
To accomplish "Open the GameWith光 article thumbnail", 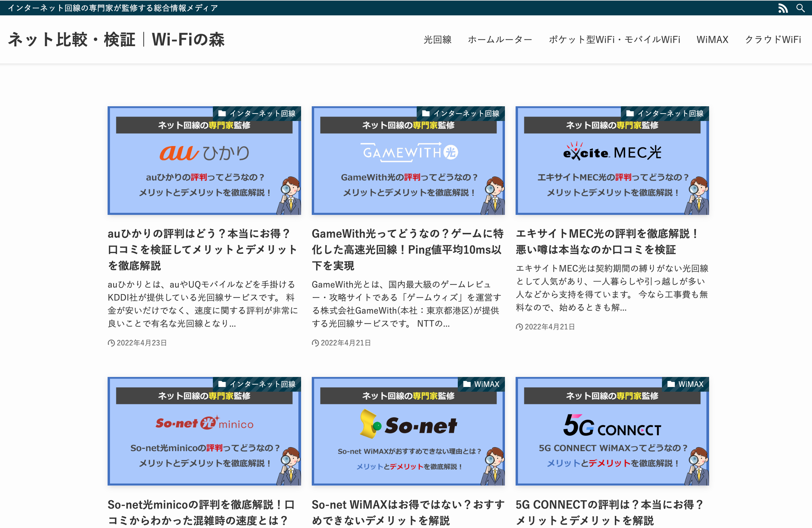I will [x=408, y=160].
